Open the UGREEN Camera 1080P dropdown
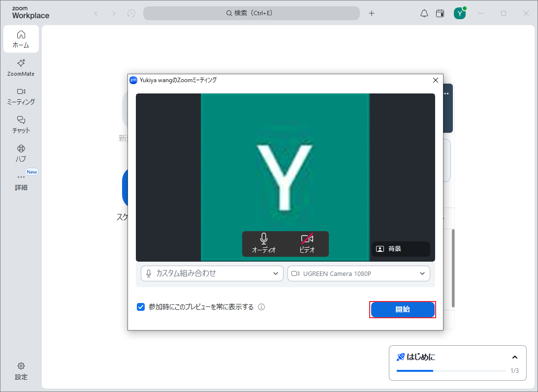The image size is (538, 392). (358, 273)
